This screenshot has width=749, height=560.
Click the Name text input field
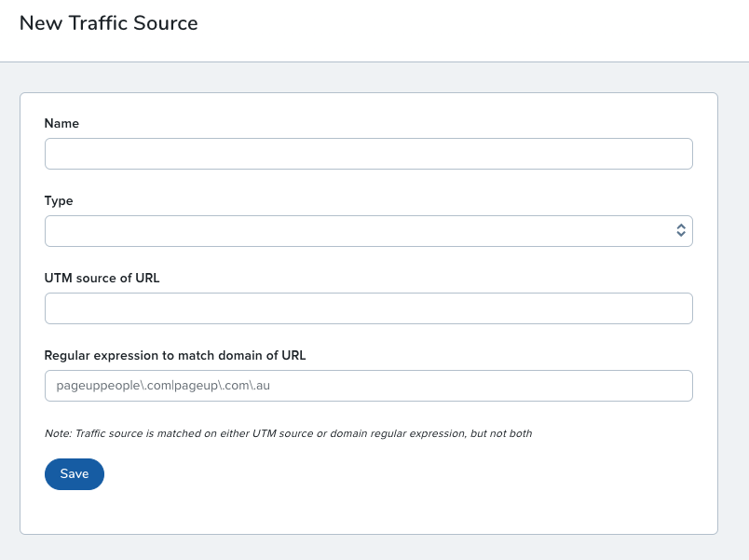pyautogui.click(x=368, y=154)
